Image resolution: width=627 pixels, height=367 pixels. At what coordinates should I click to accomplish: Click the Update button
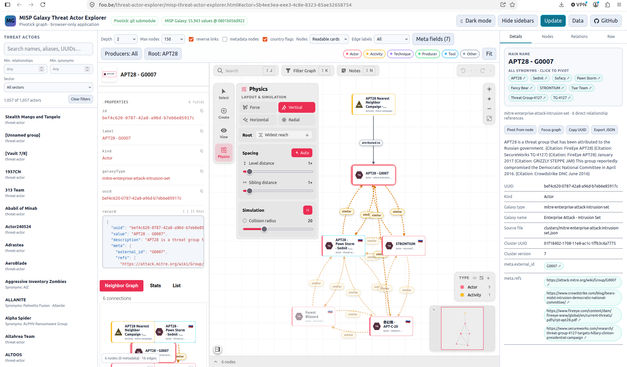click(x=553, y=21)
